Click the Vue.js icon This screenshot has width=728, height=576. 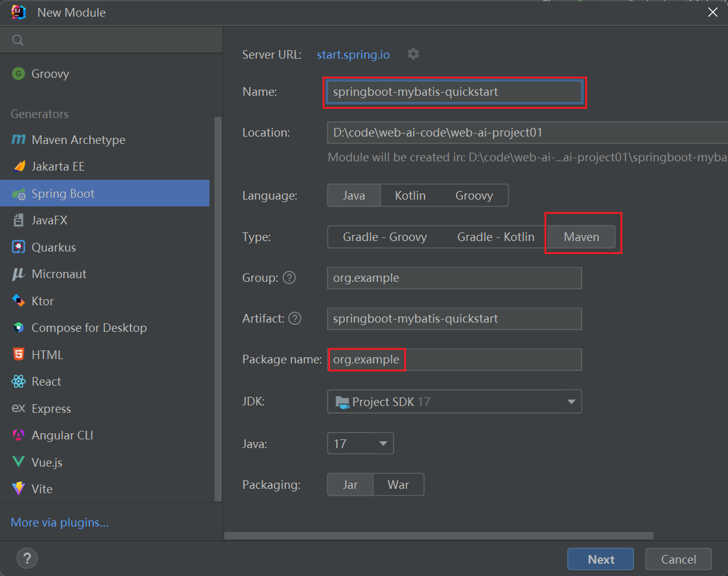[19, 462]
